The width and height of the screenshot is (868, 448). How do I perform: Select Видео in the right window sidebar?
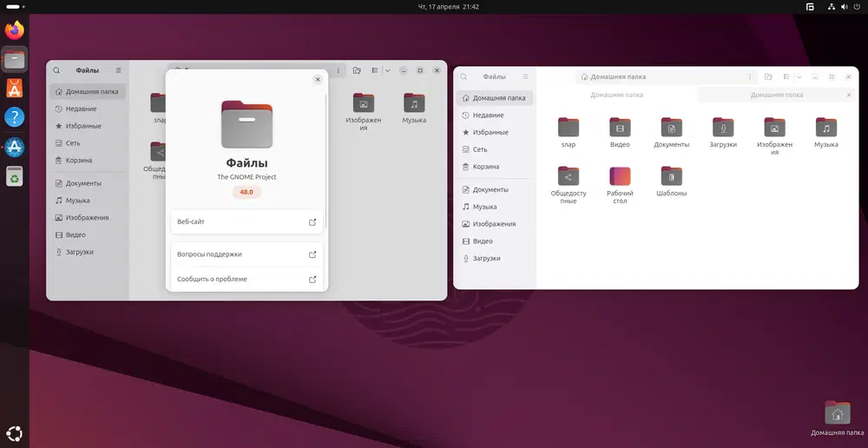click(496, 241)
